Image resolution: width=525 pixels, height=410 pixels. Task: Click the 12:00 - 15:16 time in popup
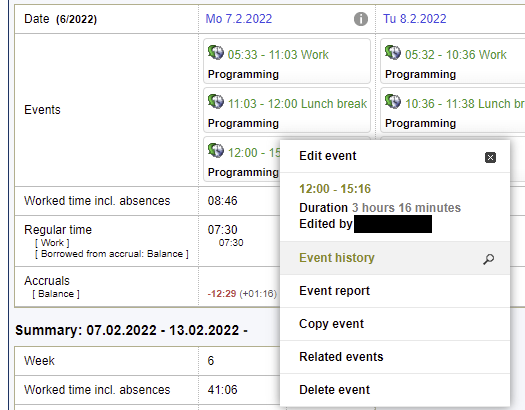(335, 189)
